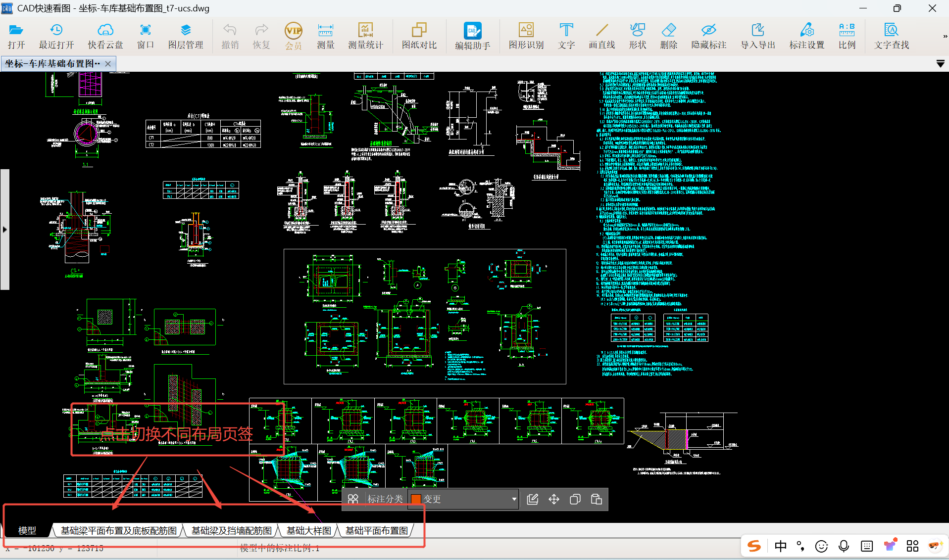The height and width of the screenshot is (560, 949).
Task: Switch to the 基础大样图 layout tab
Action: [x=308, y=531]
